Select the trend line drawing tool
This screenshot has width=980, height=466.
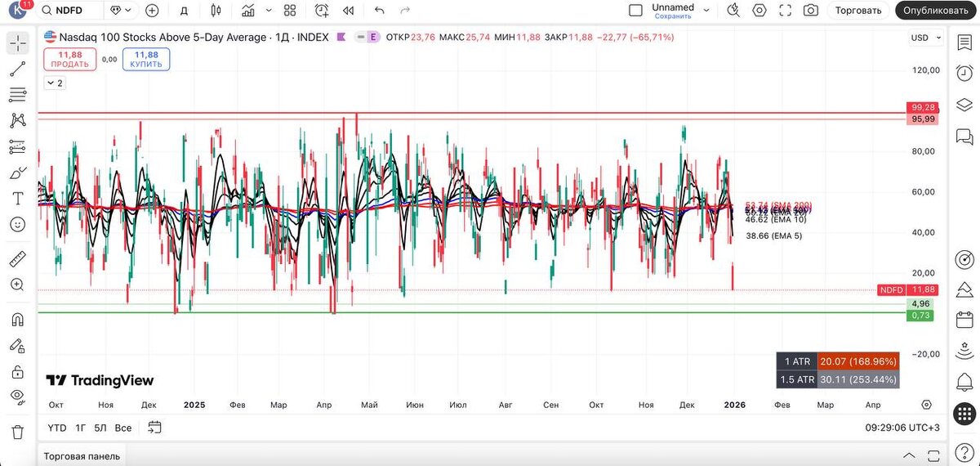click(17, 69)
